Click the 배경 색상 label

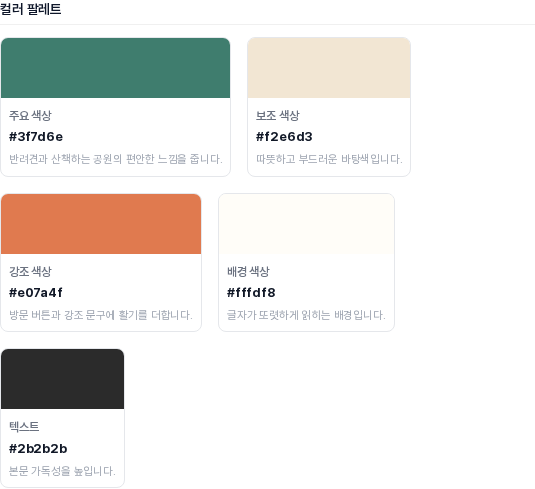[248, 271]
